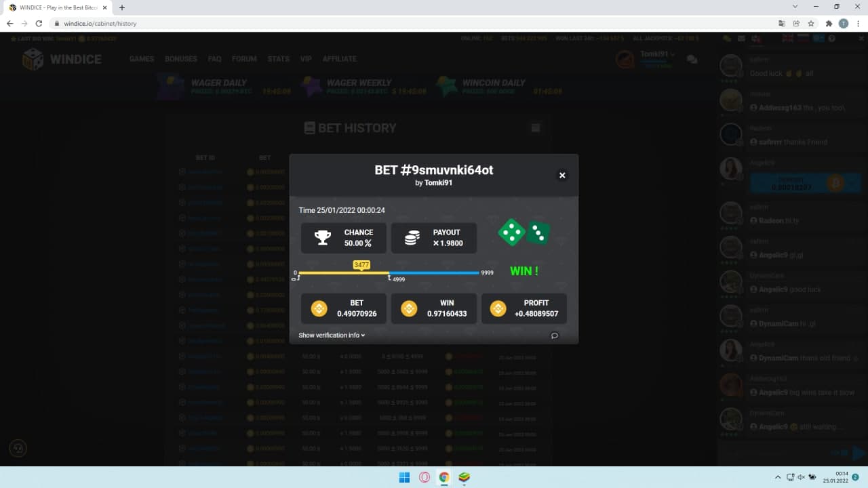Go to the STATS page
This screenshot has width=868, height=488.
278,59
